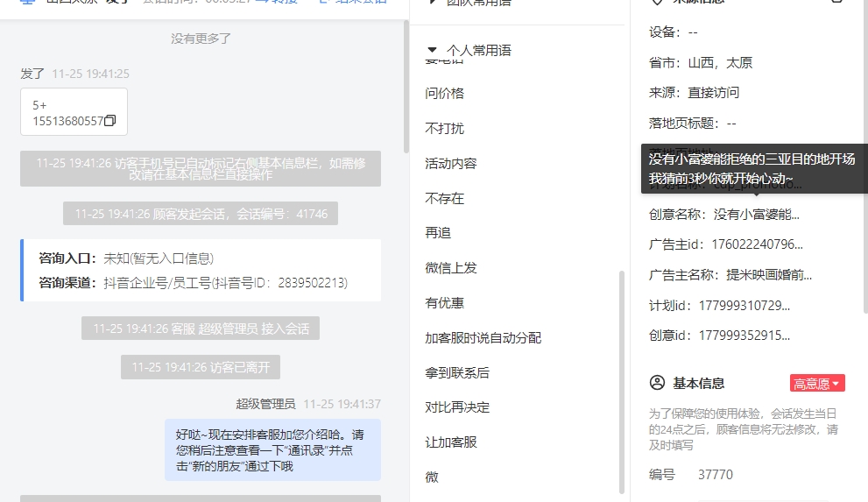Viewport: 868px width, 502px height.
Task: Click the 超级管理员 sender name
Action: [265, 404]
